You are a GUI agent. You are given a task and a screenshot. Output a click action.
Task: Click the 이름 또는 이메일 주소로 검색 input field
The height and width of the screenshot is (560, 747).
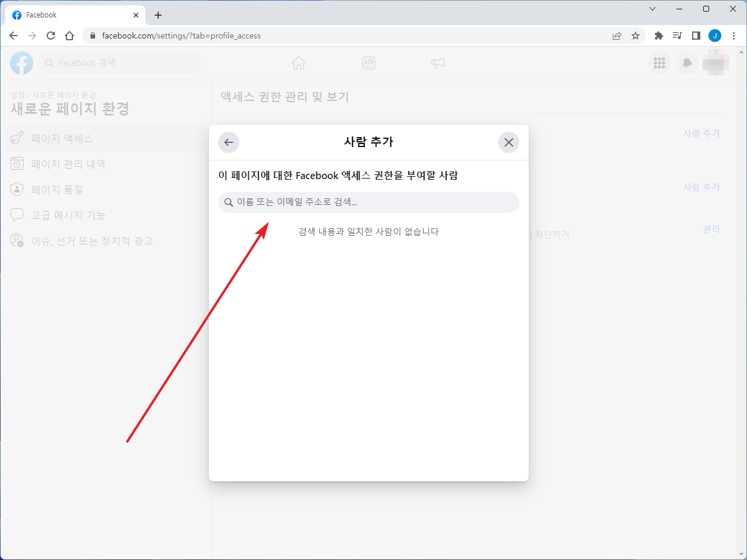click(369, 202)
